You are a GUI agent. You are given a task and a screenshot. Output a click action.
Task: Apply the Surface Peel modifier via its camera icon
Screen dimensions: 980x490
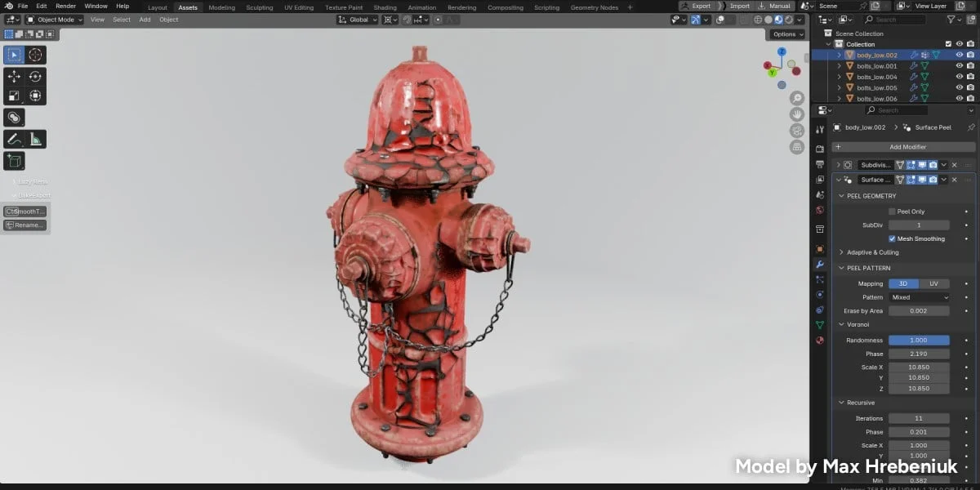(x=933, y=179)
